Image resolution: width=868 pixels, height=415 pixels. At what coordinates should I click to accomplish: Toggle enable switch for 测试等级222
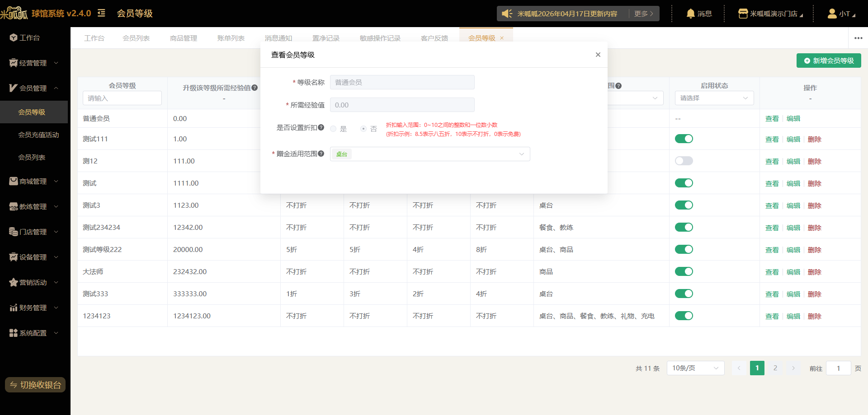[x=684, y=249]
